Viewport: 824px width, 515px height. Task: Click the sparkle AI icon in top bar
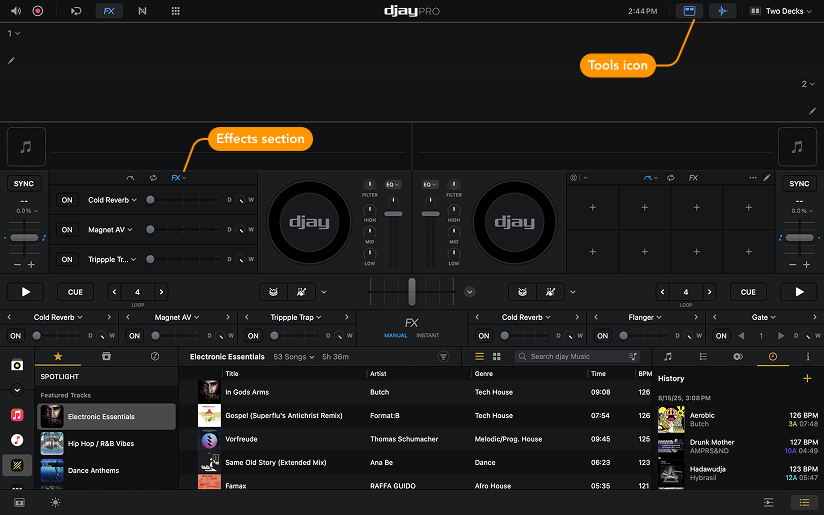722,11
